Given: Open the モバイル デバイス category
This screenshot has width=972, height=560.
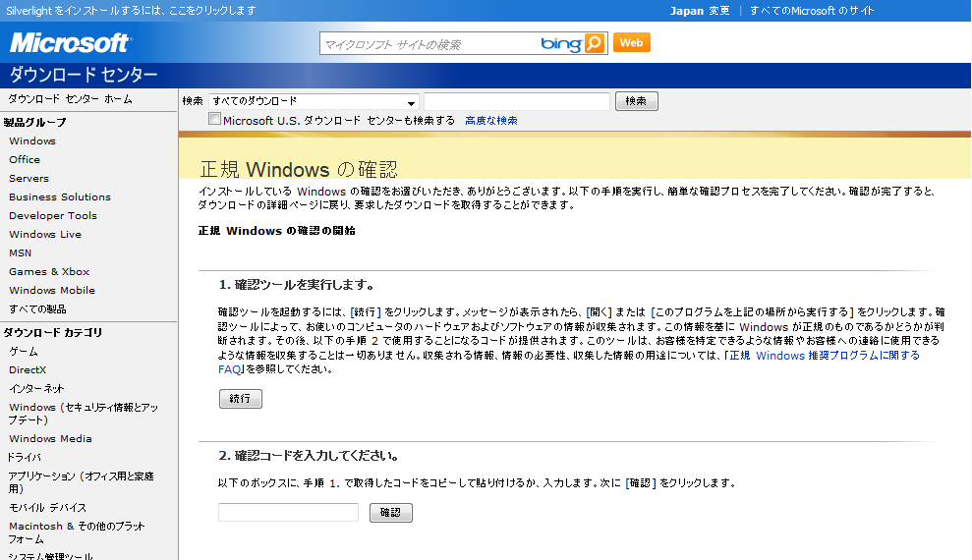Looking at the screenshot, I should tap(48, 507).
